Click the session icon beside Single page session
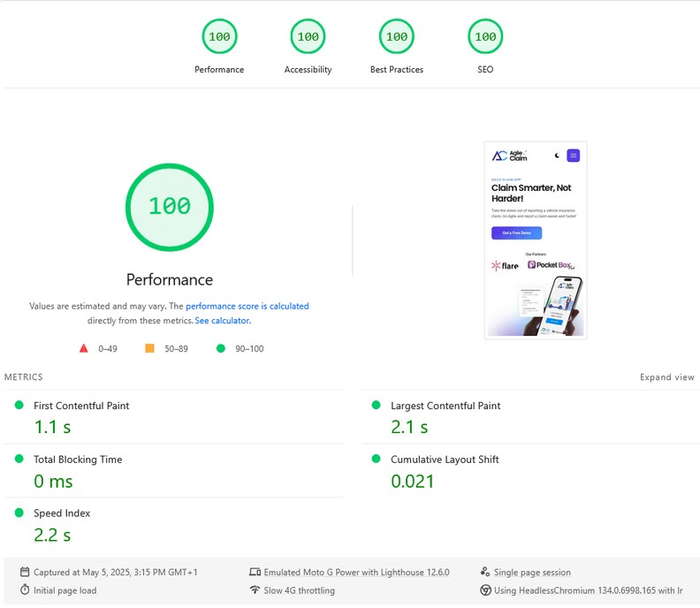This screenshot has height=608, width=700. 485,572
